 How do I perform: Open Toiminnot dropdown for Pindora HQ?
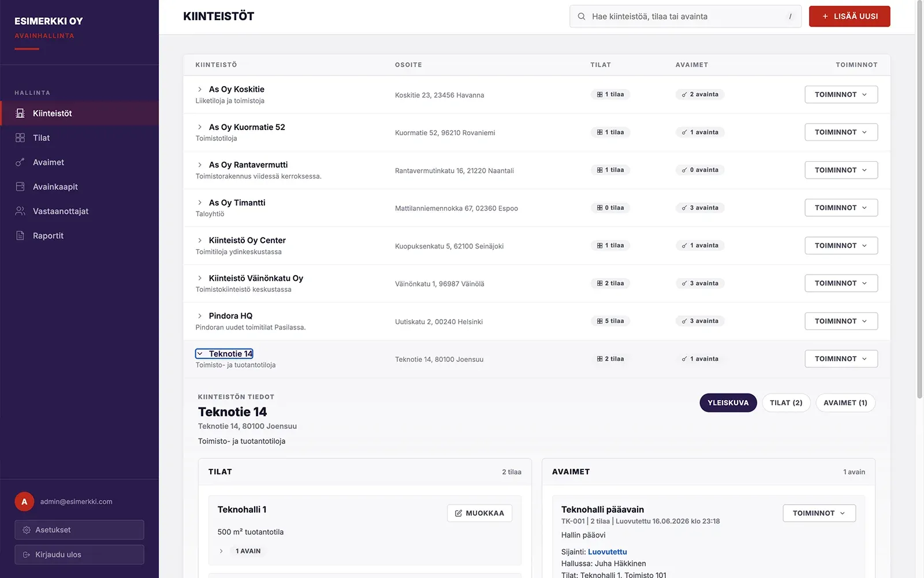[841, 321]
